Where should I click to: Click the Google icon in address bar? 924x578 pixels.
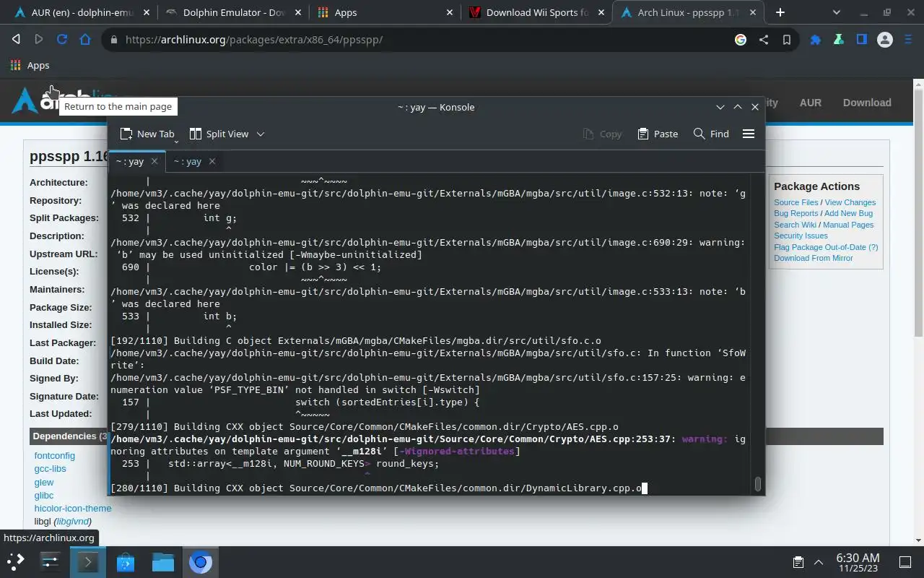741,40
